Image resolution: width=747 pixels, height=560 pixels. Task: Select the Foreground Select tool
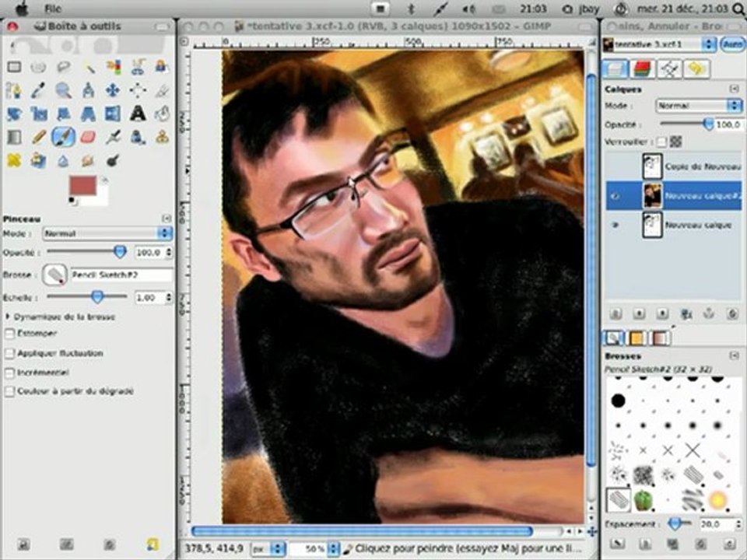coord(162,67)
